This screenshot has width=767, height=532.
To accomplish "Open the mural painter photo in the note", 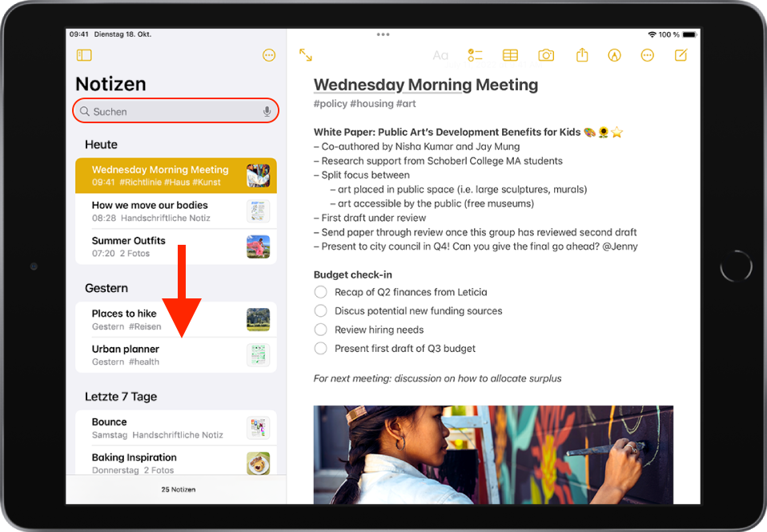I will [493, 454].
